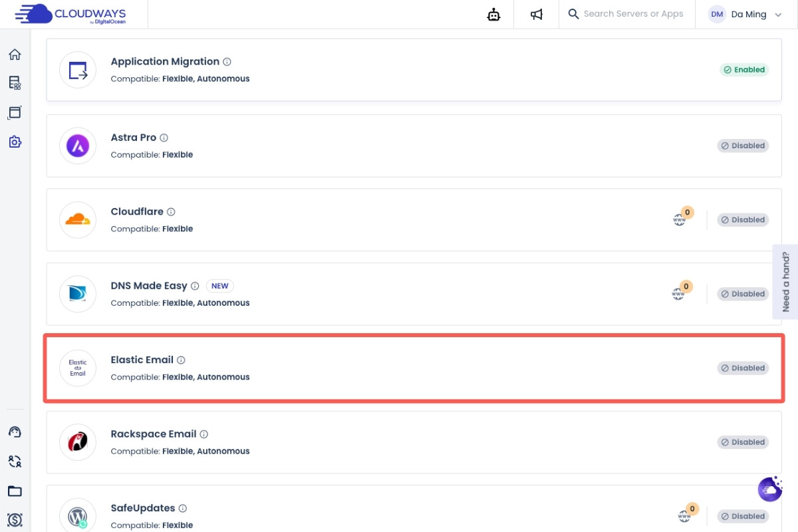Image resolution: width=798 pixels, height=532 pixels.
Task: Expand the Da Ming account dropdown arrow
Action: coord(779,15)
